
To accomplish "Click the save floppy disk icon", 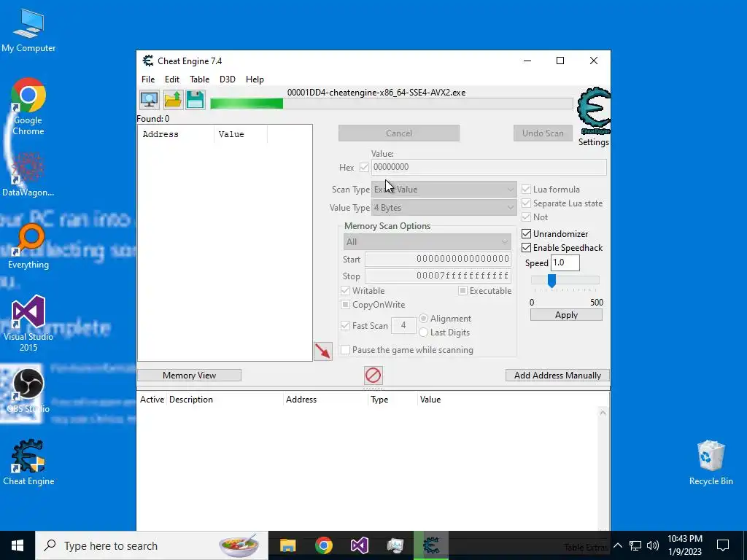I will [196, 100].
